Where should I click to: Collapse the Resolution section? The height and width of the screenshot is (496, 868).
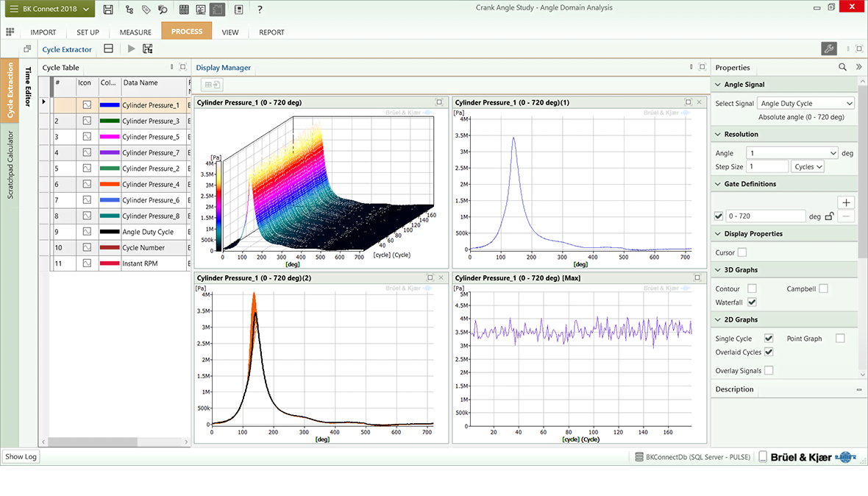tap(718, 135)
